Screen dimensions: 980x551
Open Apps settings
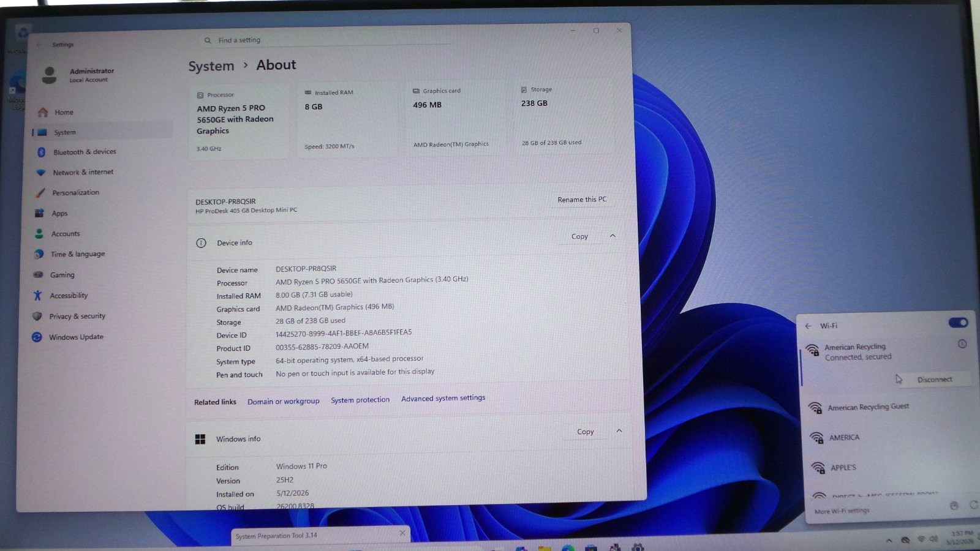click(x=101, y=213)
